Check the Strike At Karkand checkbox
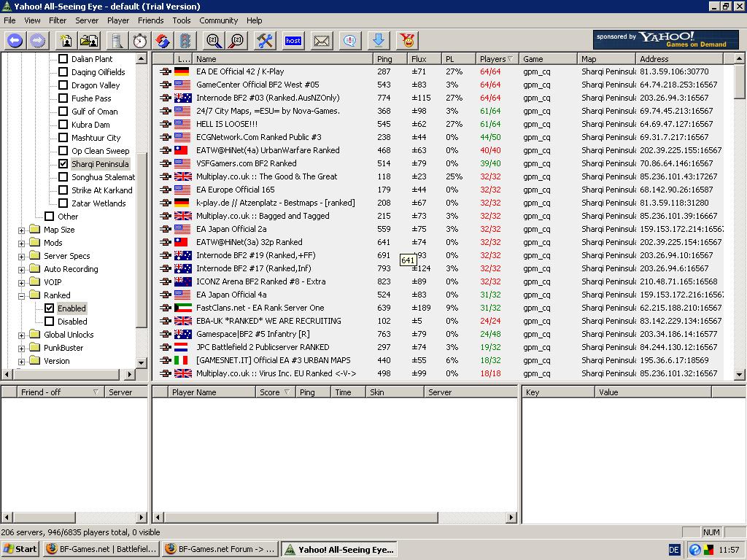 (x=63, y=190)
